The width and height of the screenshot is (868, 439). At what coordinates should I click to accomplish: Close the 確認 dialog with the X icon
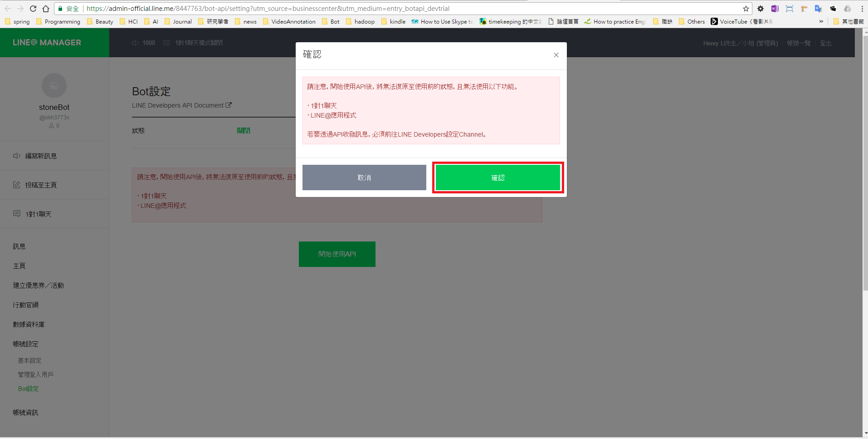pyautogui.click(x=556, y=55)
